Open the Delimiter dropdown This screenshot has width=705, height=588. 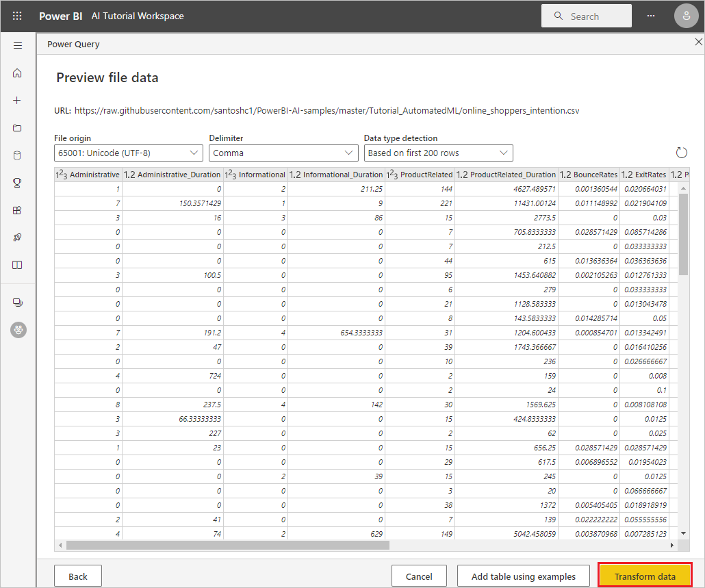[283, 153]
